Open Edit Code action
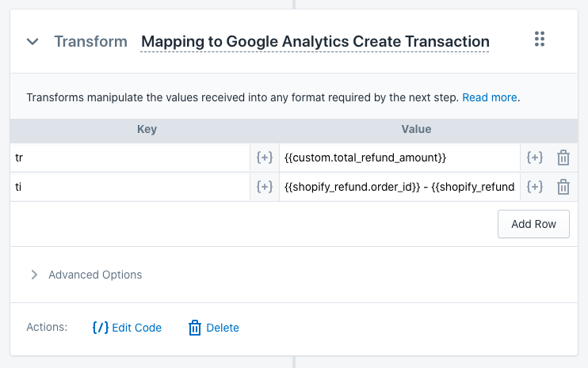Viewport: 588px width, 368px height. pyautogui.click(x=127, y=328)
